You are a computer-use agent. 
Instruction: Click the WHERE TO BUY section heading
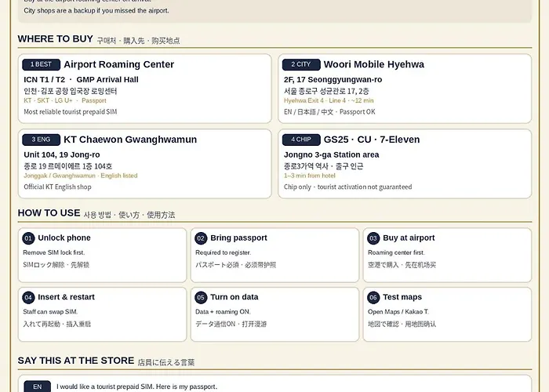pyautogui.click(x=56, y=39)
